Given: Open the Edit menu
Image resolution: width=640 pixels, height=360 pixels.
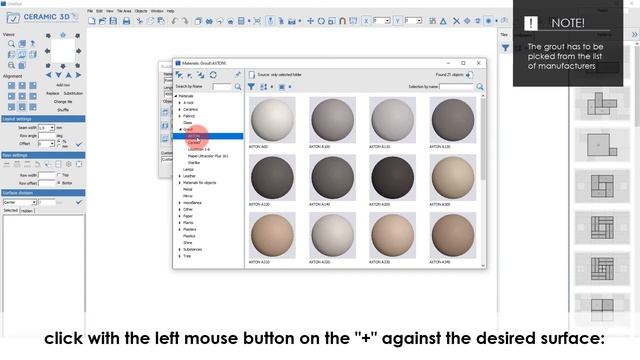Looking at the screenshot, I should (x=99, y=11).
